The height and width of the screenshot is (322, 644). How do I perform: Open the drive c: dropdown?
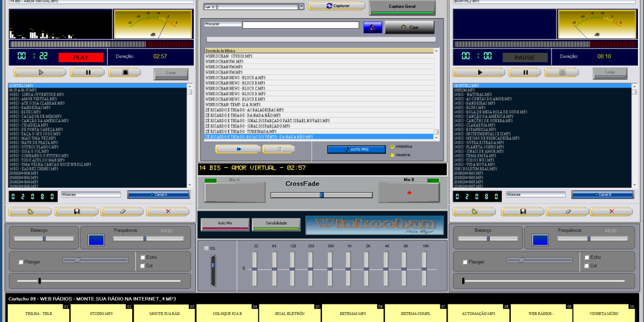[301, 7]
